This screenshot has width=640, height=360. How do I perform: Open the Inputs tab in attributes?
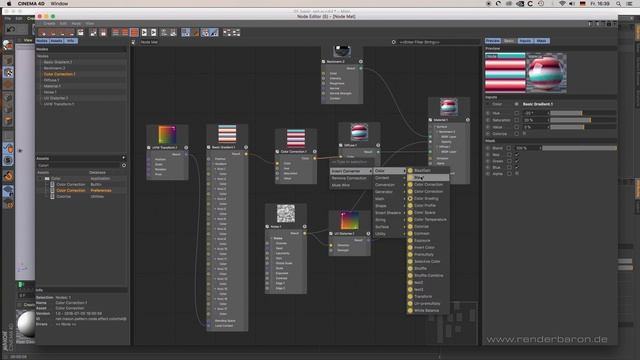525,41
